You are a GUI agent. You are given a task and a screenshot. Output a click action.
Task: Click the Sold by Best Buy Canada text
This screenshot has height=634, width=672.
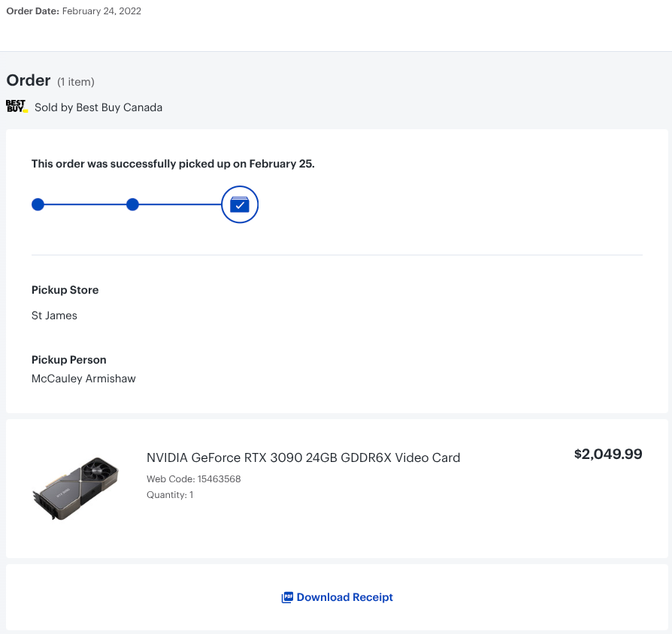pos(98,107)
